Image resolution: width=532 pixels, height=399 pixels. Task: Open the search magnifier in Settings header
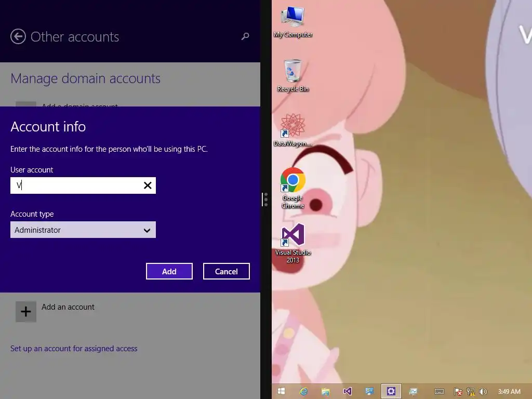click(x=245, y=36)
